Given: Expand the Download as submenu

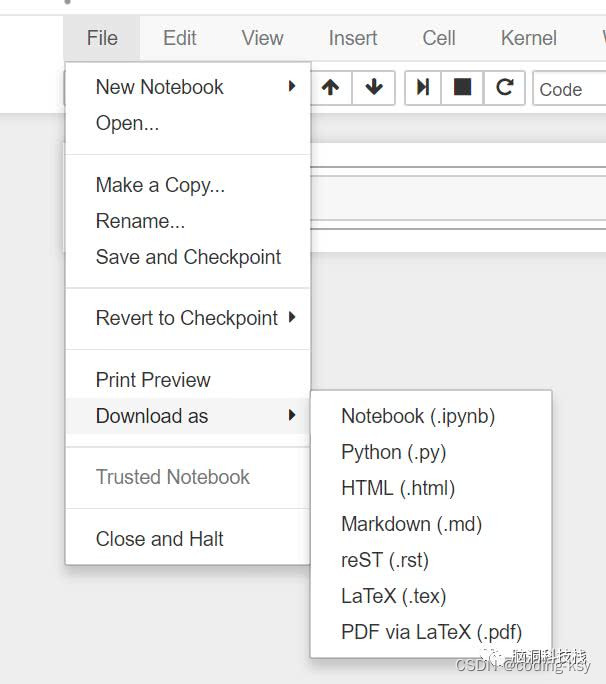Looking at the screenshot, I should click(188, 416).
